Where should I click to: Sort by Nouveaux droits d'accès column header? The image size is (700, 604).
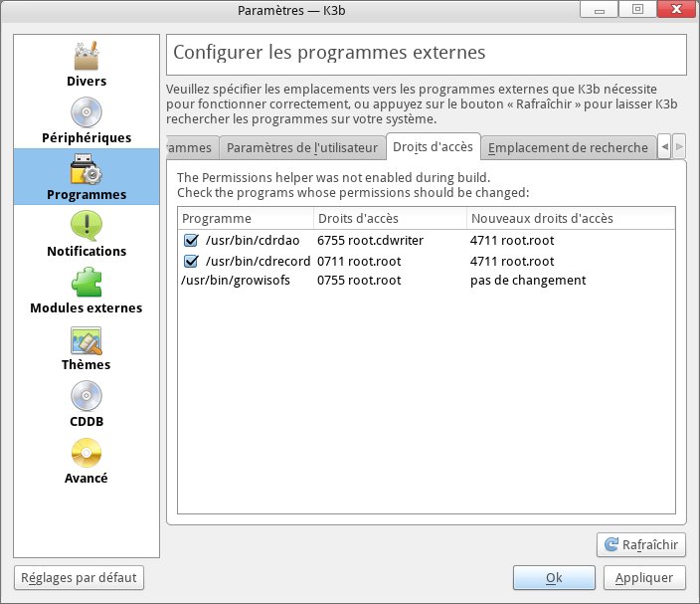[571, 219]
